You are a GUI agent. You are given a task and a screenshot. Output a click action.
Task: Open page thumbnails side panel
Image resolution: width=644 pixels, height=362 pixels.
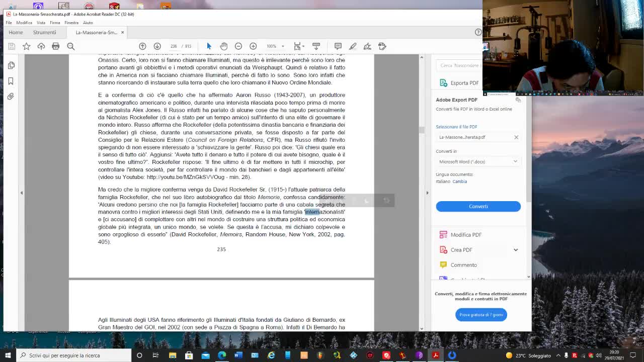11,65
